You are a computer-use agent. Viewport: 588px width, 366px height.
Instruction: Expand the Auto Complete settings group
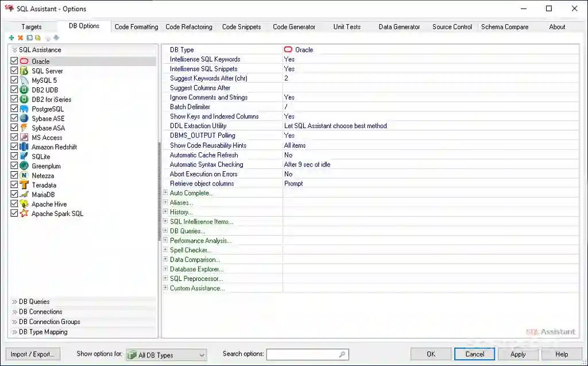point(167,193)
